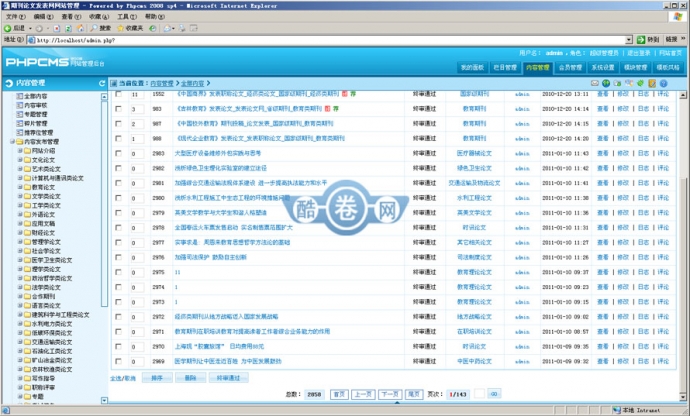The image size is (690, 416).
Task: Open the envelope message icon in location bar
Action: [x=595, y=83]
